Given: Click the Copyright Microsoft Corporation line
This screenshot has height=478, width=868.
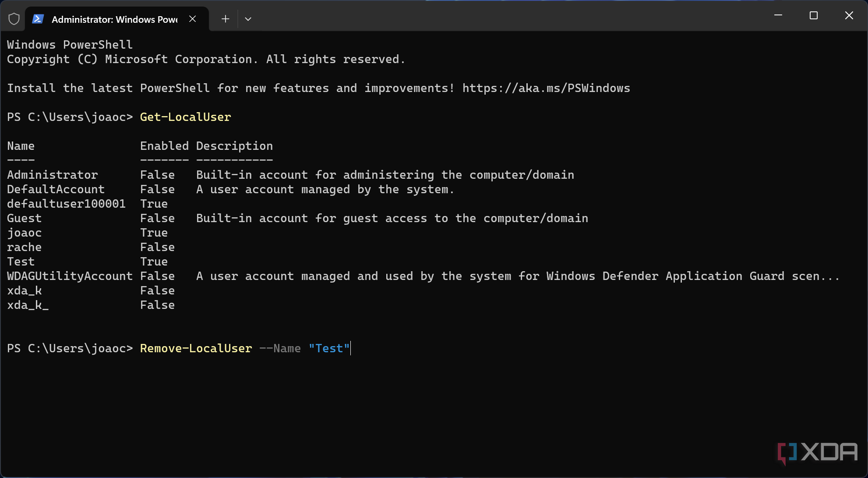Looking at the screenshot, I should [x=206, y=59].
